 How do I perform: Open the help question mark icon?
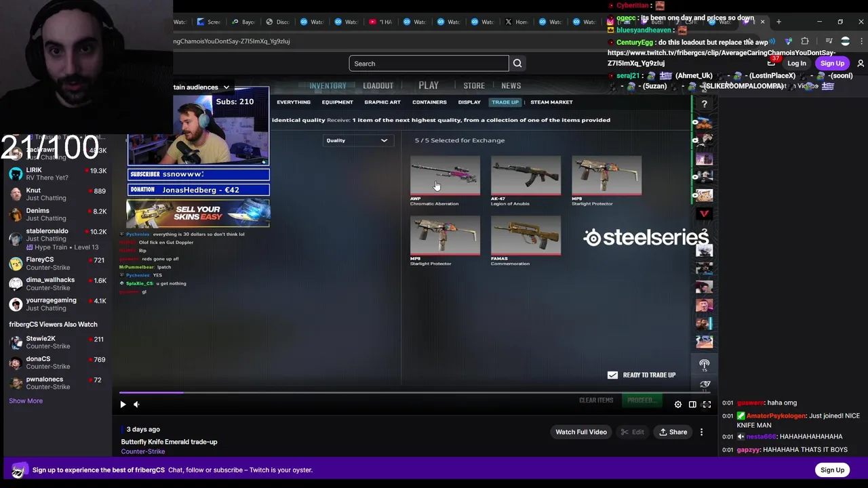(x=704, y=104)
